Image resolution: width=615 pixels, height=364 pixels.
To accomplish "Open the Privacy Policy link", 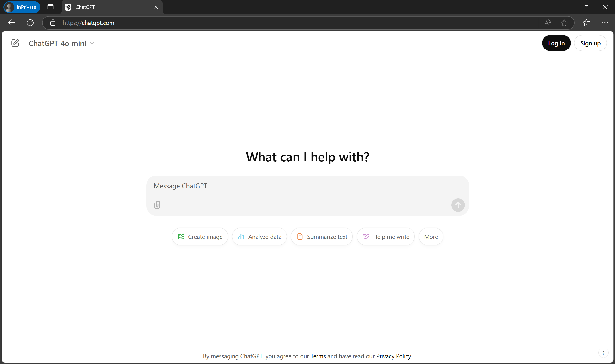I will [393, 356].
